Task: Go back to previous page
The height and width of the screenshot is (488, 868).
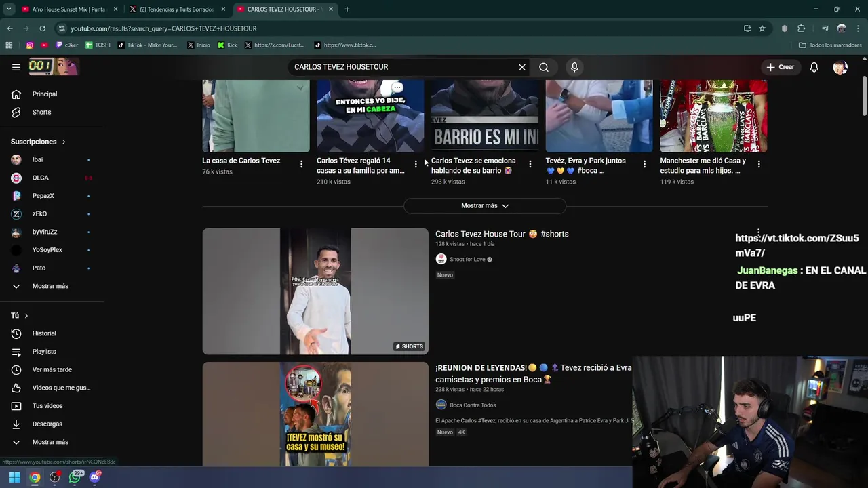Action: click(x=9, y=28)
